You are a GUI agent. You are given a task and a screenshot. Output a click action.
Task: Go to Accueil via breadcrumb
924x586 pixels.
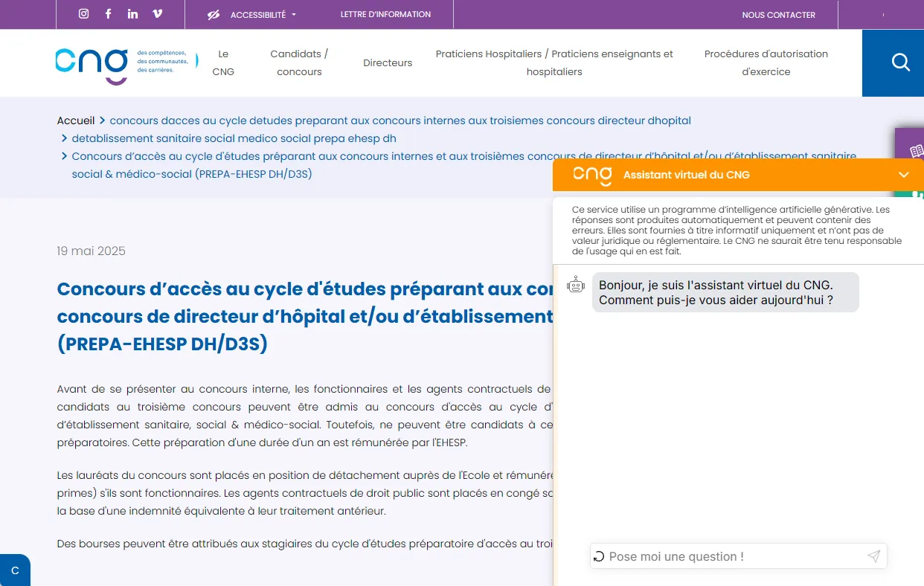click(76, 120)
